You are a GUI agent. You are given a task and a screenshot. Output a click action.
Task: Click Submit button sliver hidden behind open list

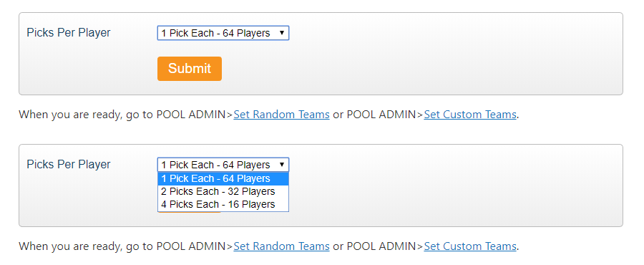tap(190, 212)
